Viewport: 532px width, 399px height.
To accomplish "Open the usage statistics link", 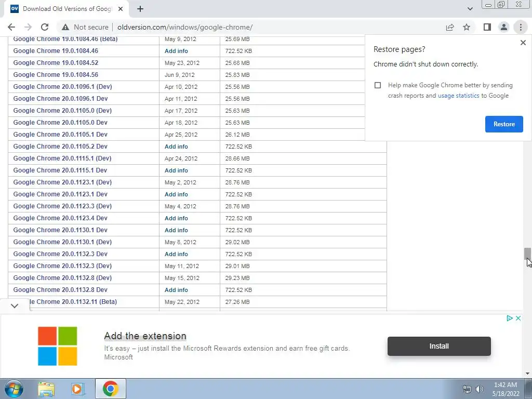I will (x=458, y=96).
